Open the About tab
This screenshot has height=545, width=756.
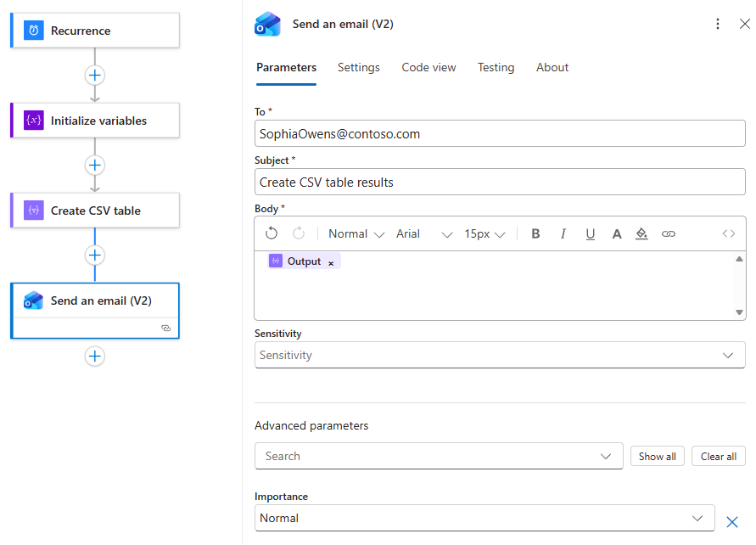click(552, 68)
